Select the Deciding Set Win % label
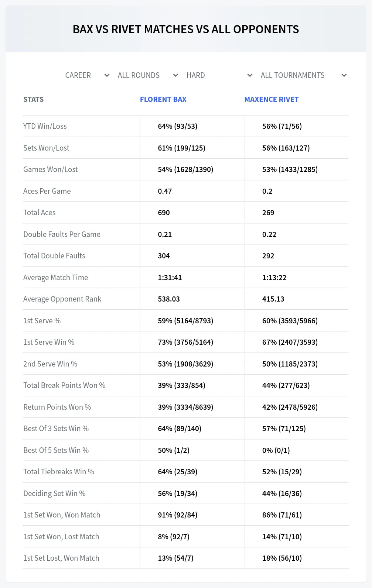 point(54,494)
